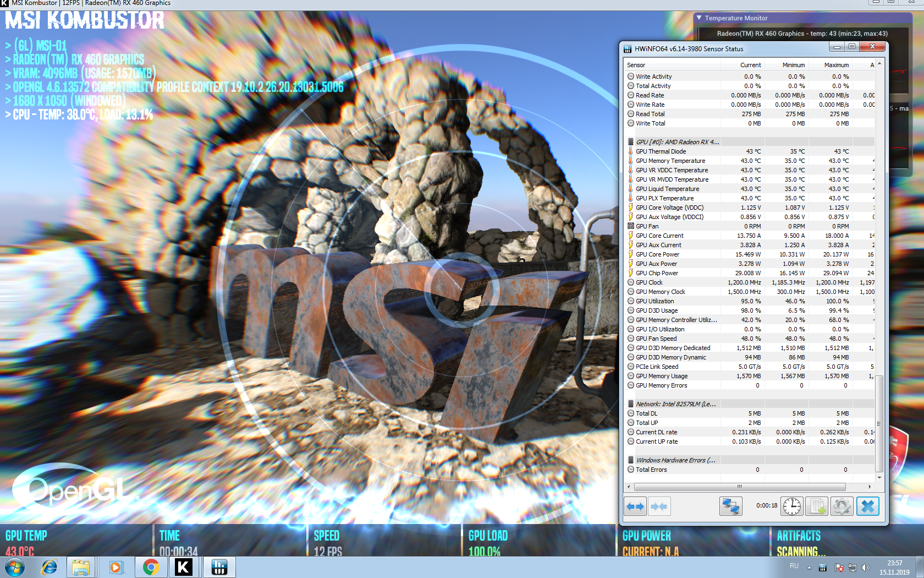Open the taskbar clock showing 23:57
This screenshot has width=924, height=578.
click(895, 568)
